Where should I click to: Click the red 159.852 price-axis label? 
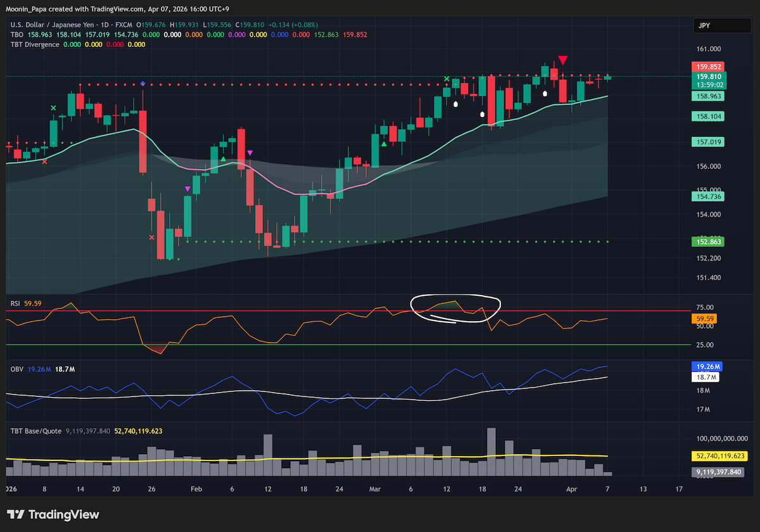coord(709,66)
